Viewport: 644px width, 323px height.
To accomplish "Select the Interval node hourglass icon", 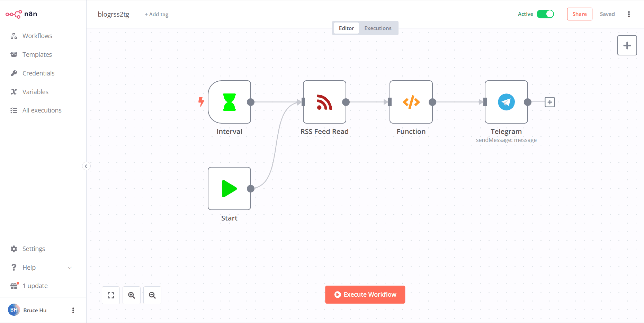I will (229, 102).
